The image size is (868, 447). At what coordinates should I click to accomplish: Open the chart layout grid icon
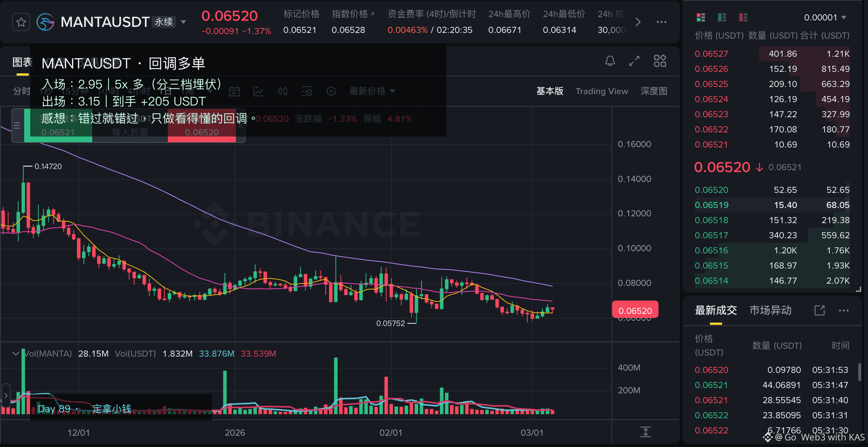pos(660,61)
